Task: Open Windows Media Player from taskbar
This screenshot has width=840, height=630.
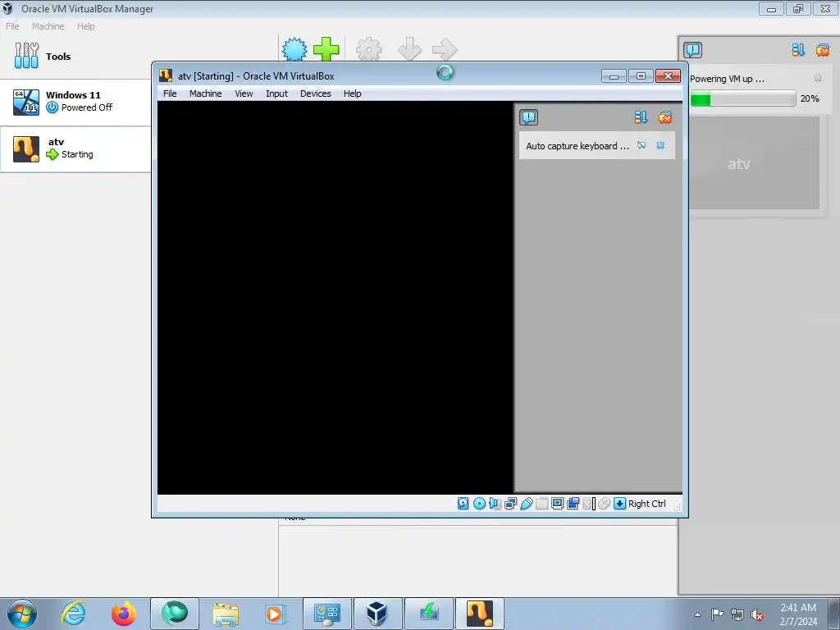Action: pos(275,614)
